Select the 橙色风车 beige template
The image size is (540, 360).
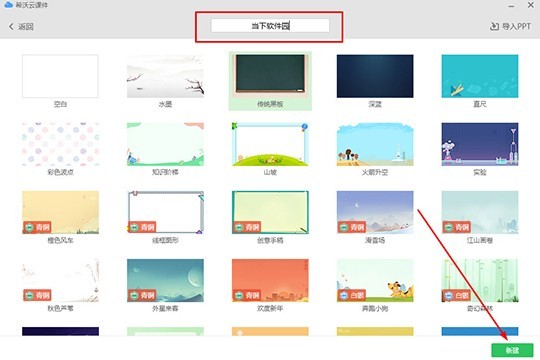click(60, 212)
